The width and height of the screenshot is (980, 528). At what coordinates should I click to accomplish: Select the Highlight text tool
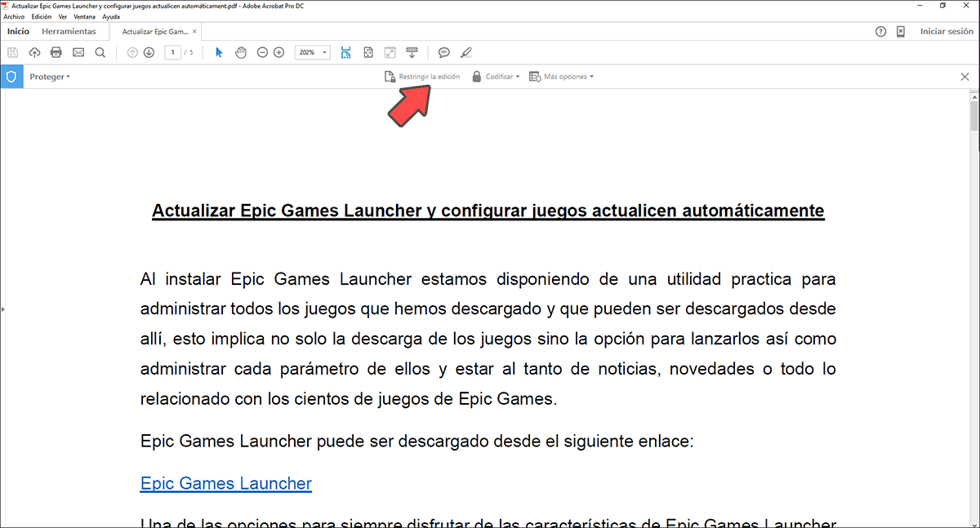(x=466, y=52)
